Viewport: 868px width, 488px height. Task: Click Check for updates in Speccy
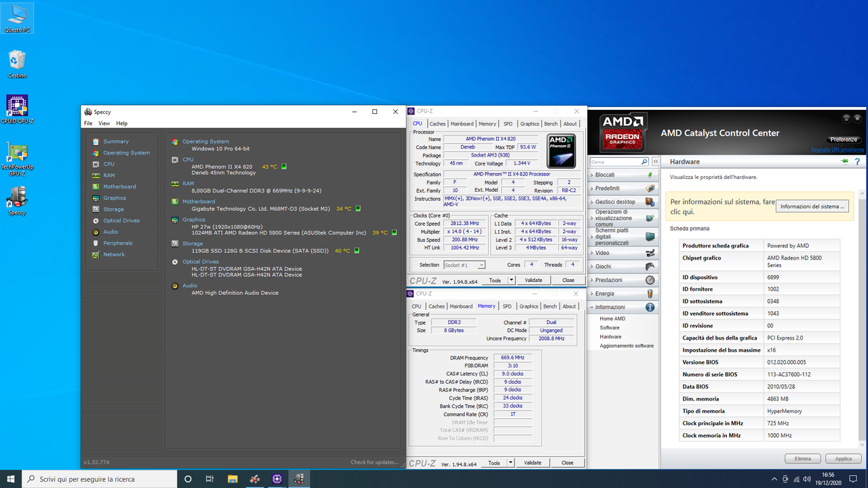point(374,462)
